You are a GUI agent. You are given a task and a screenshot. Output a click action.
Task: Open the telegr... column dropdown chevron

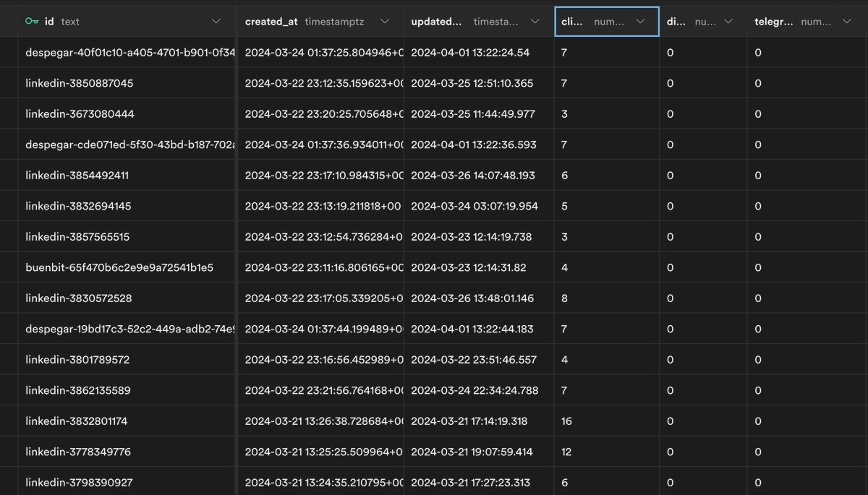[x=847, y=22]
